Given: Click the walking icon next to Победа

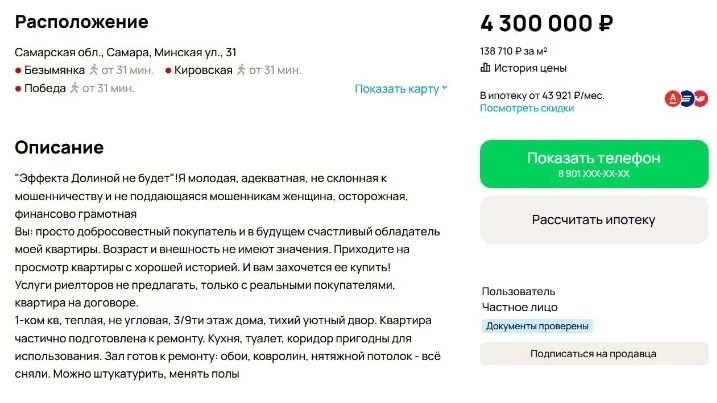Looking at the screenshot, I should (x=74, y=88).
